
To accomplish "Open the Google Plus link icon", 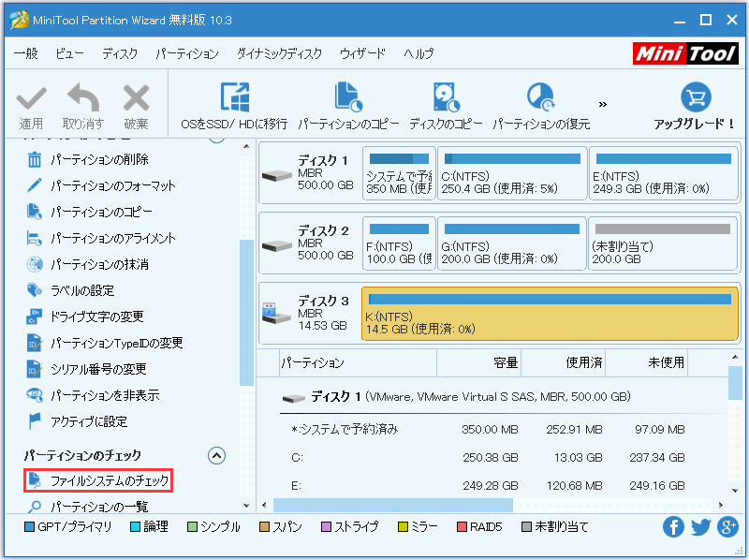I will point(728,527).
